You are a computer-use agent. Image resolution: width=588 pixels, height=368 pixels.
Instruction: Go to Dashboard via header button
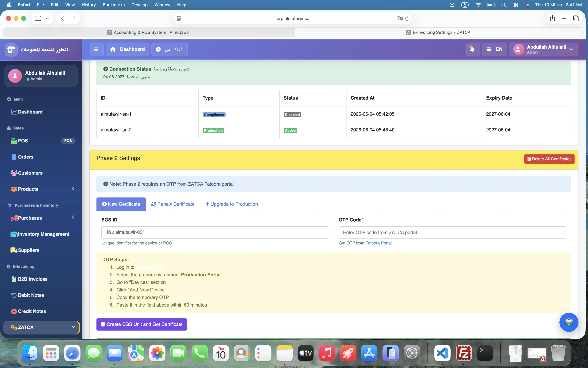[x=127, y=49]
